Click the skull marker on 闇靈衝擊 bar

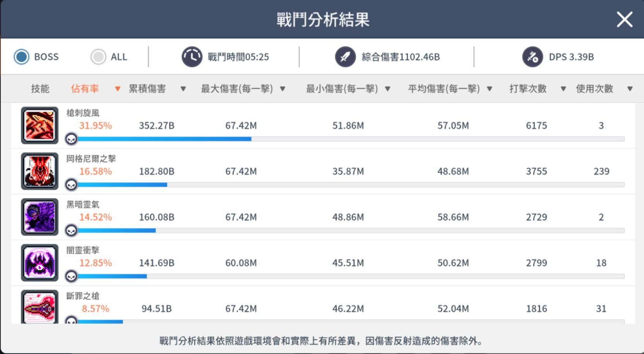pyautogui.click(x=71, y=276)
